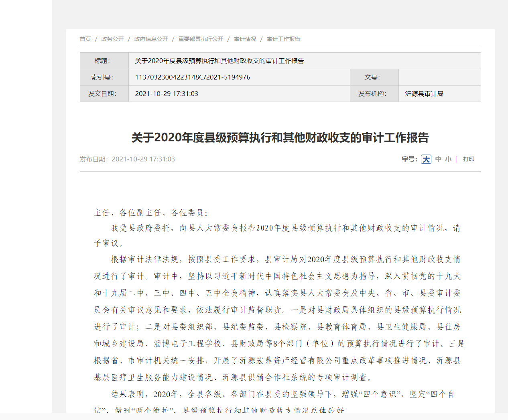Image resolution: width=508 pixels, height=420 pixels.
Task: Click the 索引号 label cell
Action: click(102, 77)
